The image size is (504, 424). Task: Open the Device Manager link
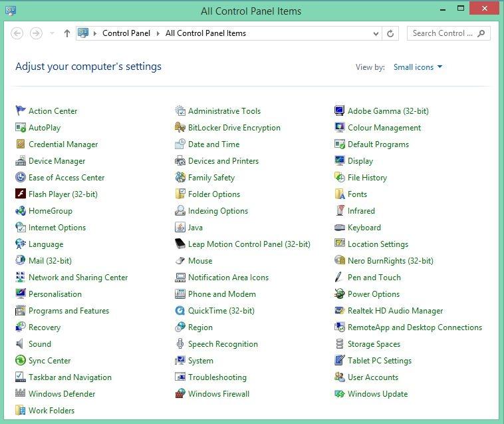click(x=57, y=161)
